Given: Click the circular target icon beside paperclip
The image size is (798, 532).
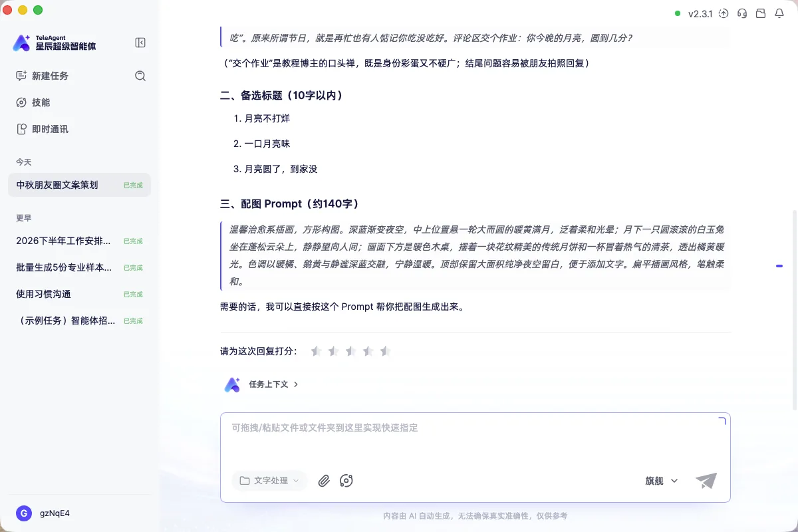Looking at the screenshot, I should click(x=346, y=481).
